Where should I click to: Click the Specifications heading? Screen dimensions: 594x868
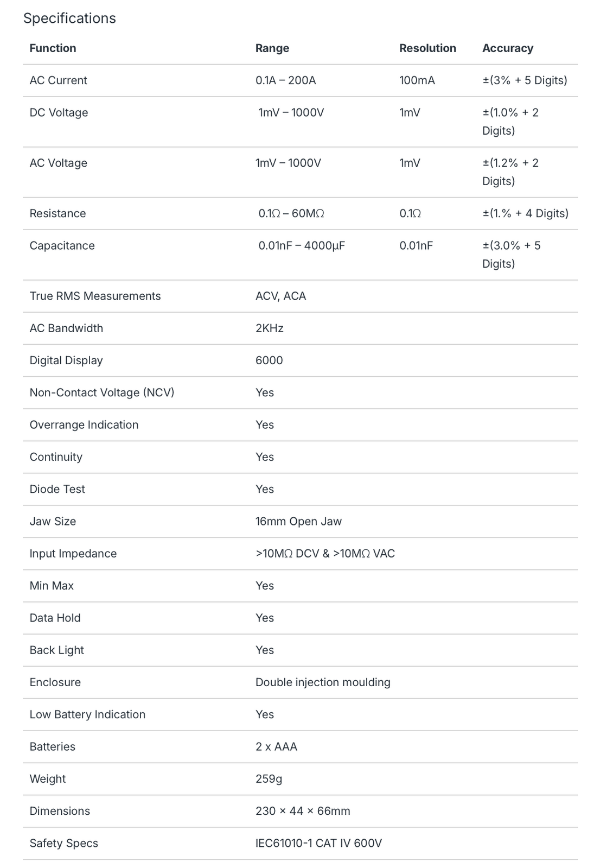(x=69, y=18)
